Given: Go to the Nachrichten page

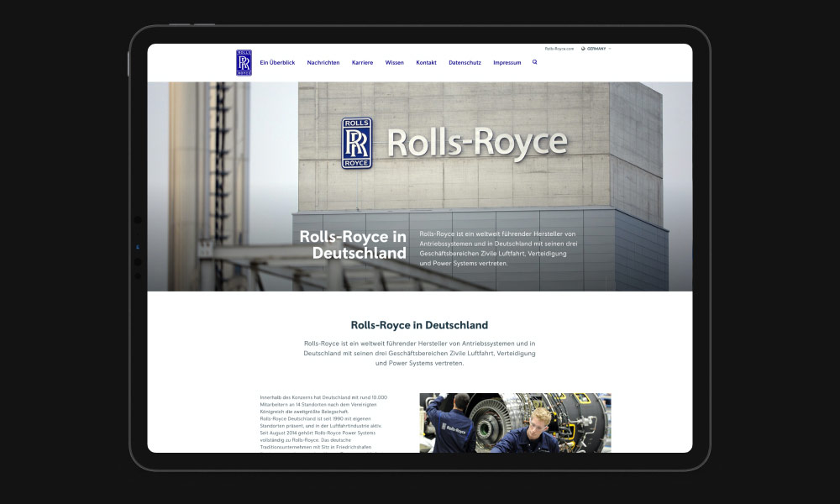Looking at the screenshot, I should [x=323, y=63].
